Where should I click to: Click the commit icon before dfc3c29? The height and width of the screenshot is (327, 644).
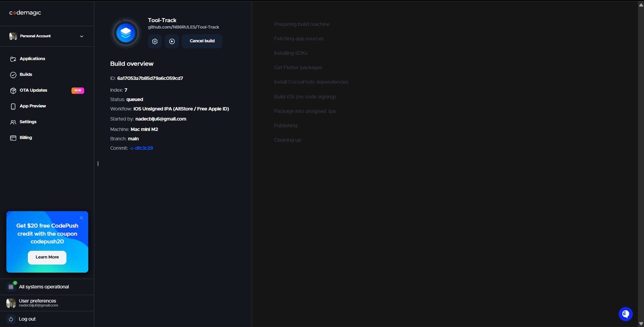coord(132,149)
